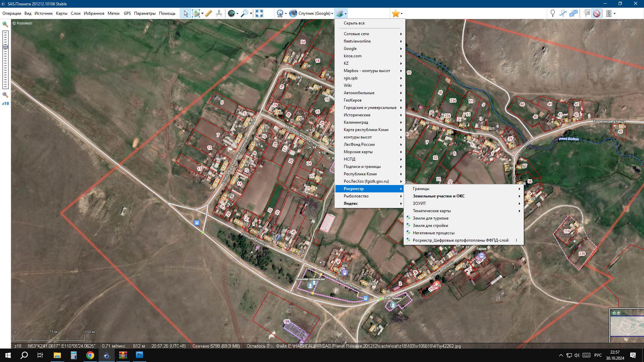Viewport: 644px width, 362px height.
Task: Click the zoom in magnifier on left panel
Action: click(5, 24)
